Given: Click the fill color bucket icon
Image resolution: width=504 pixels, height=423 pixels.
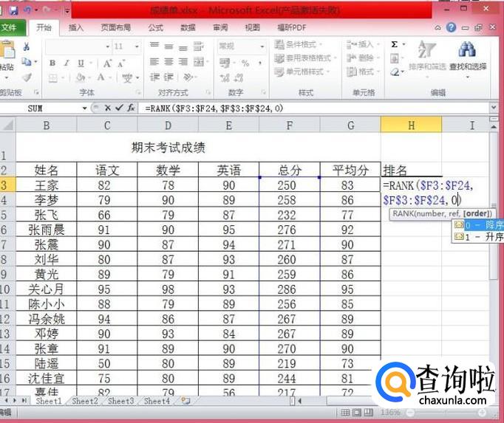Looking at the screenshot, I should click(81, 78).
